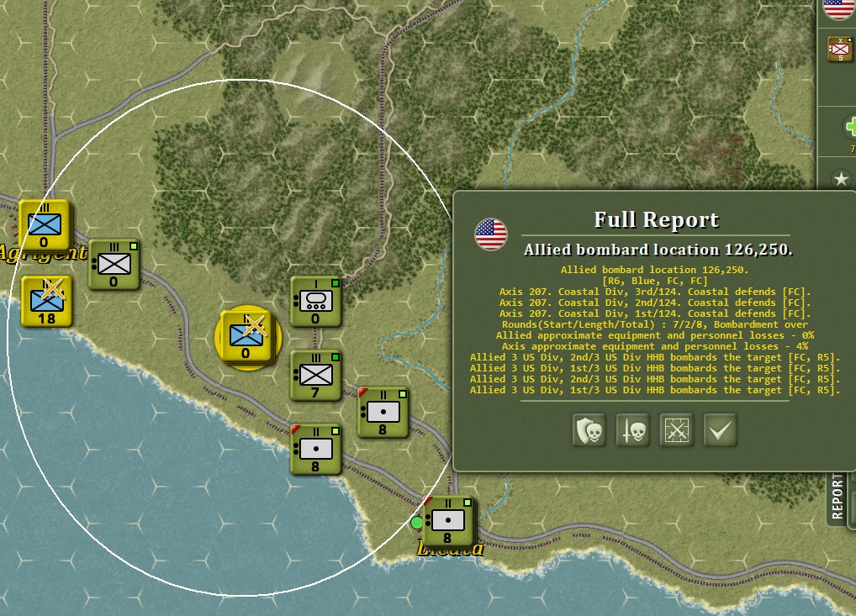Image resolution: width=856 pixels, height=616 pixels.
Task: Click the '[R6, Blue, FC, FC]' line
Action: (x=654, y=281)
